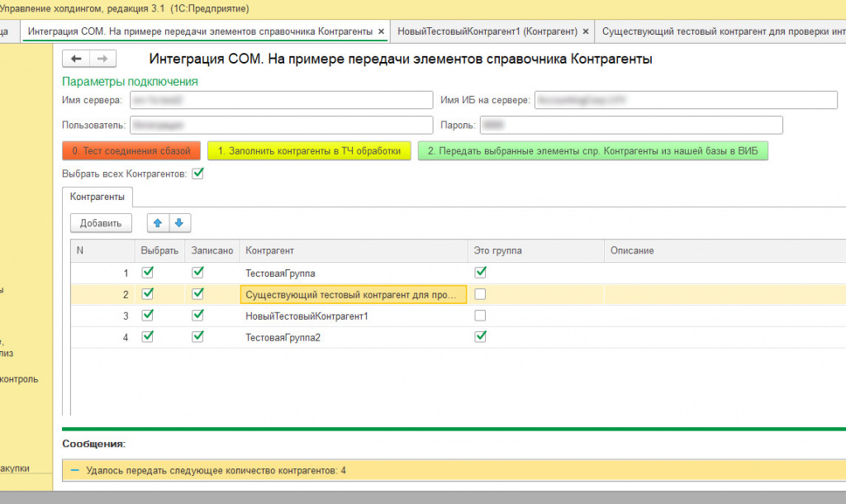
Task: Sort by the N column header
Action: pyautogui.click(x=102, y=251)
